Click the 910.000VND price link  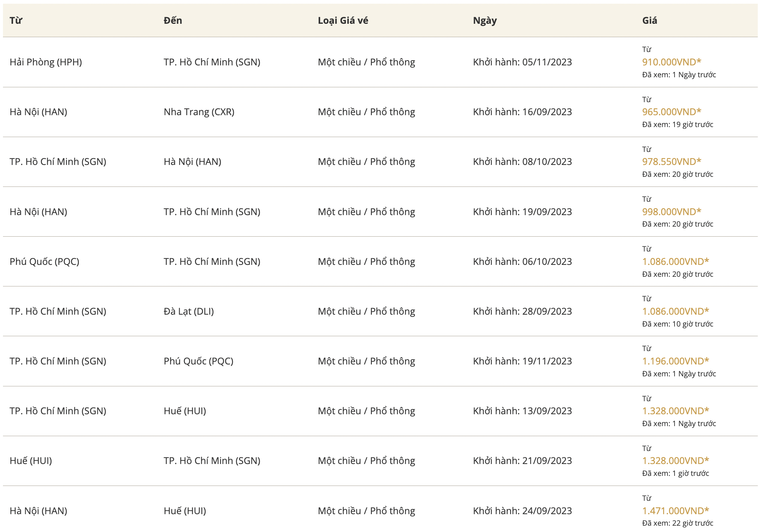pyautogui.click(x=672, y=62)
